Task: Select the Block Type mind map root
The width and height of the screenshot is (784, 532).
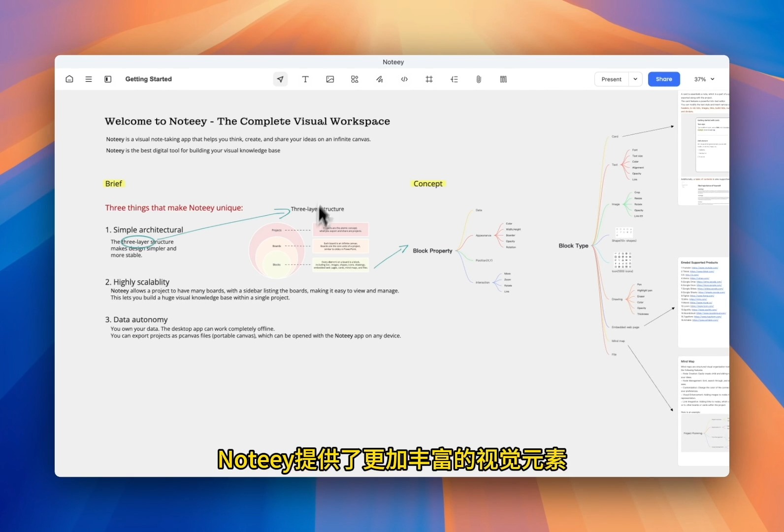Action: coord(573,246)
